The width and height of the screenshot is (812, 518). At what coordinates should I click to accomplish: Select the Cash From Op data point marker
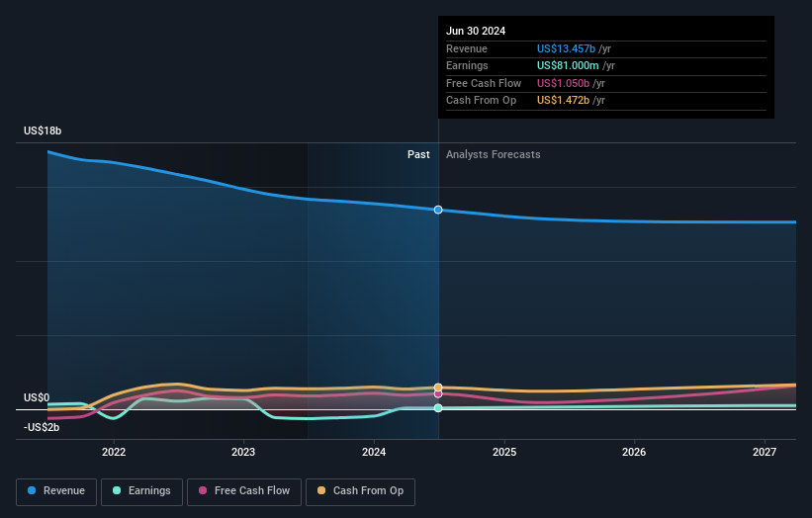click(x=438, y=388)
